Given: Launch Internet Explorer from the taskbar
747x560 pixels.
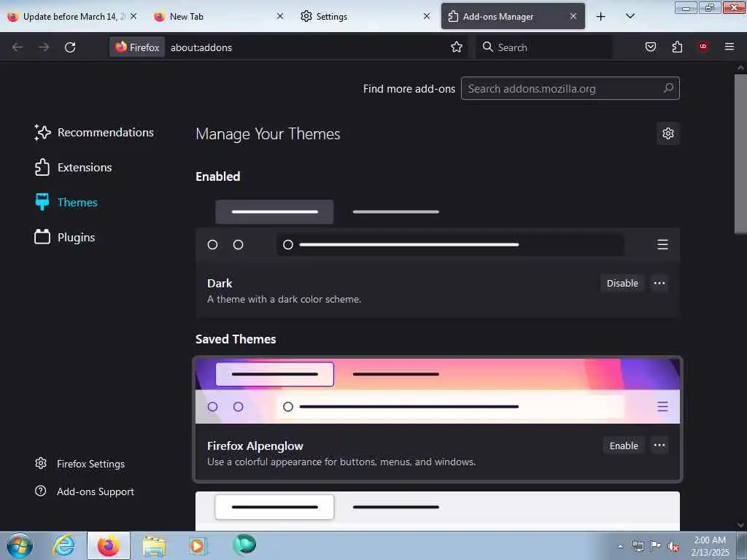Looking at the screenshot, I should 63,545.
